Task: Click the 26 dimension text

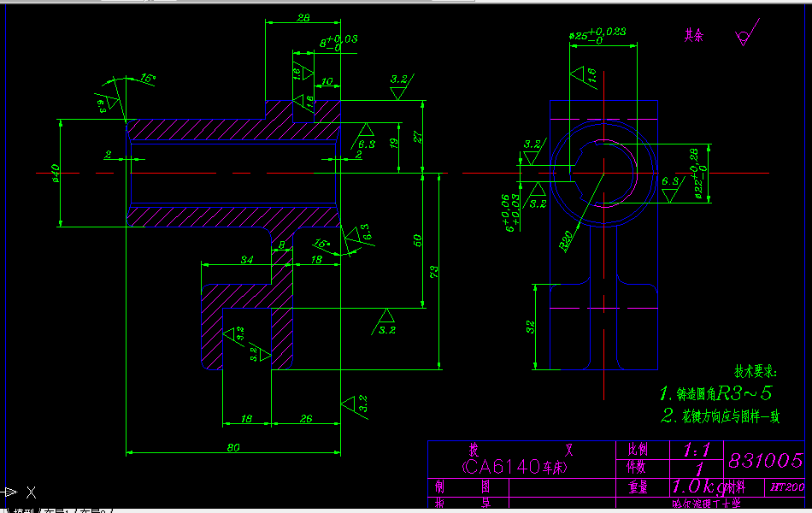Action: pyautogui.click(x=306, y=418)
